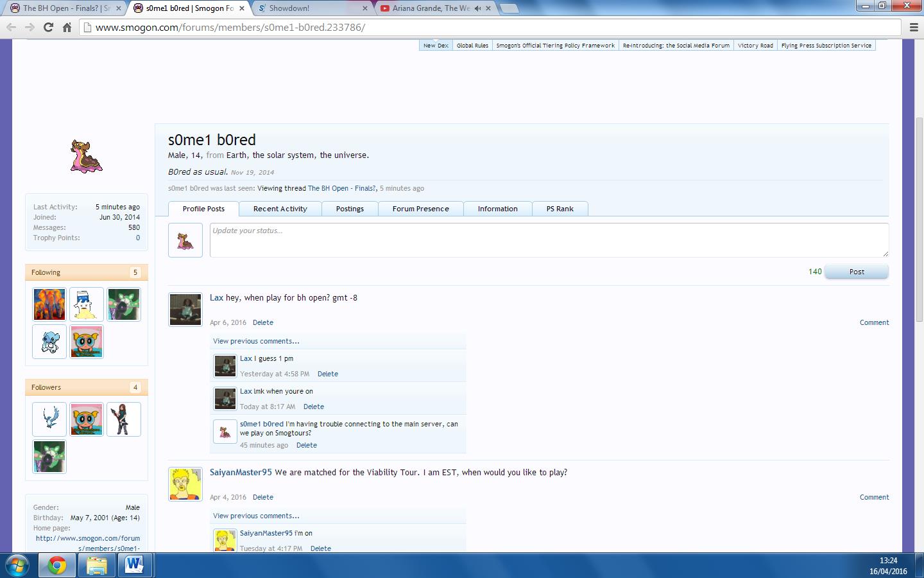Switch to Profile Posts tab
This screenshot has height=578, width=924.
203,209
